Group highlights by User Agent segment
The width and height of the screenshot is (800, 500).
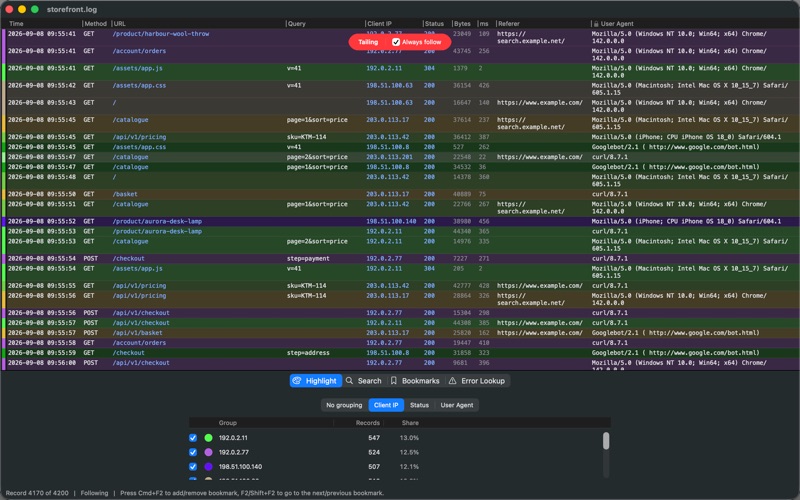[x=457, y=405]
